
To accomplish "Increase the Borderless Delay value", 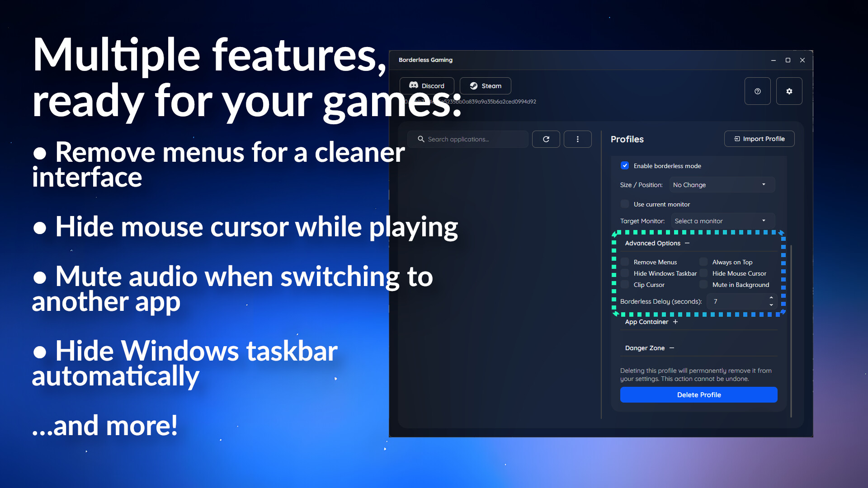I will point(771,298).
